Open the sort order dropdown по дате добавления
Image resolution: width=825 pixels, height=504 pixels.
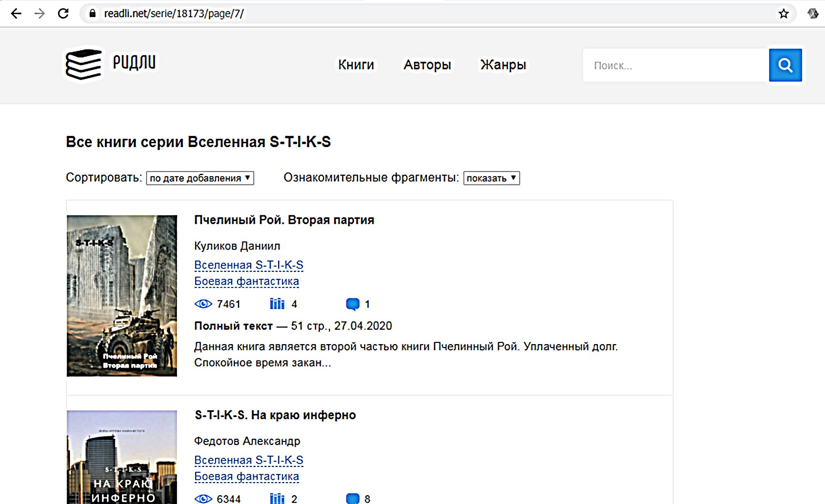point(200,178)
